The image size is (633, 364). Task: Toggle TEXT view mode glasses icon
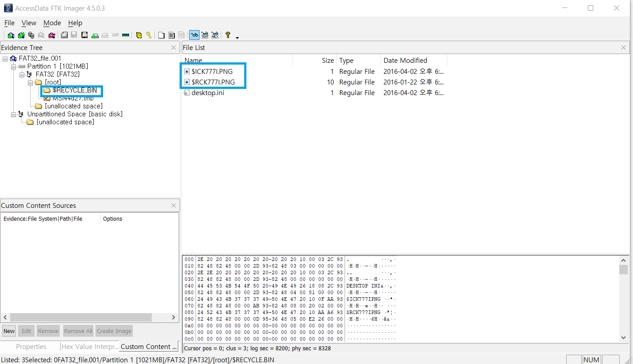coord(205,35)
